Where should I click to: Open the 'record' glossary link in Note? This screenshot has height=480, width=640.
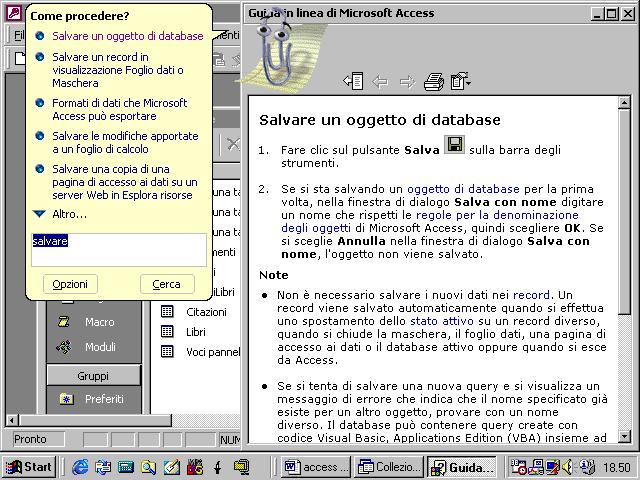coord(531,295)
